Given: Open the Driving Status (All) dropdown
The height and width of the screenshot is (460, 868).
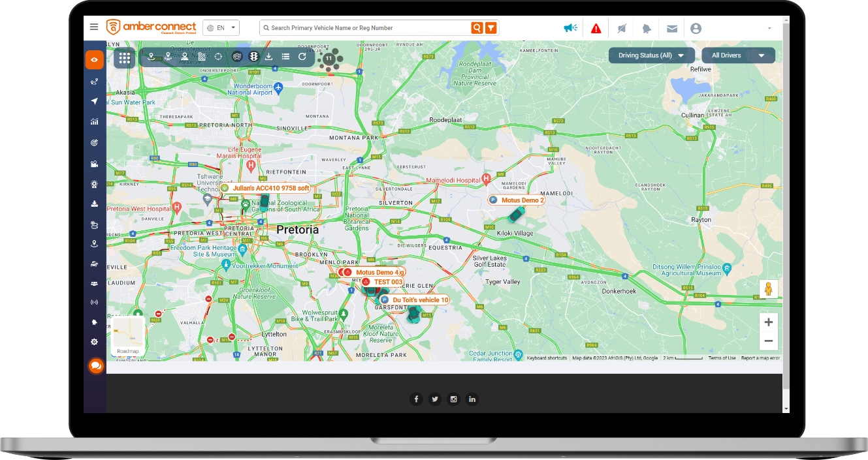Looking at the screenshot, I should 652,55.
